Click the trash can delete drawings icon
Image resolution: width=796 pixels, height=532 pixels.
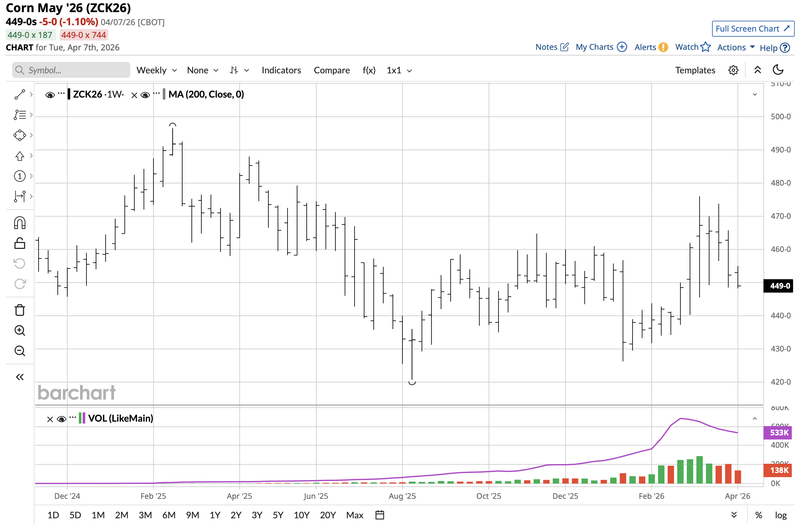pos(20,310)
